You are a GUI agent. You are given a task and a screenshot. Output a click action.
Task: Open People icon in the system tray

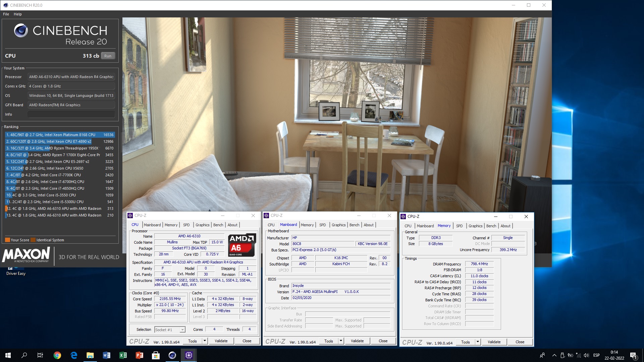click(x=542, y=355)
